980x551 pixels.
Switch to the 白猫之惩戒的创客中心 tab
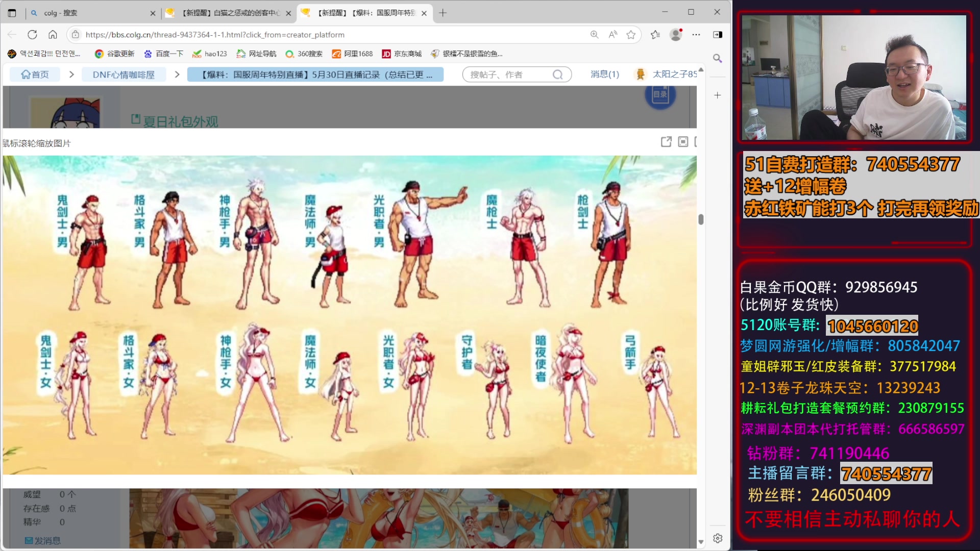[x=229, y=13]
